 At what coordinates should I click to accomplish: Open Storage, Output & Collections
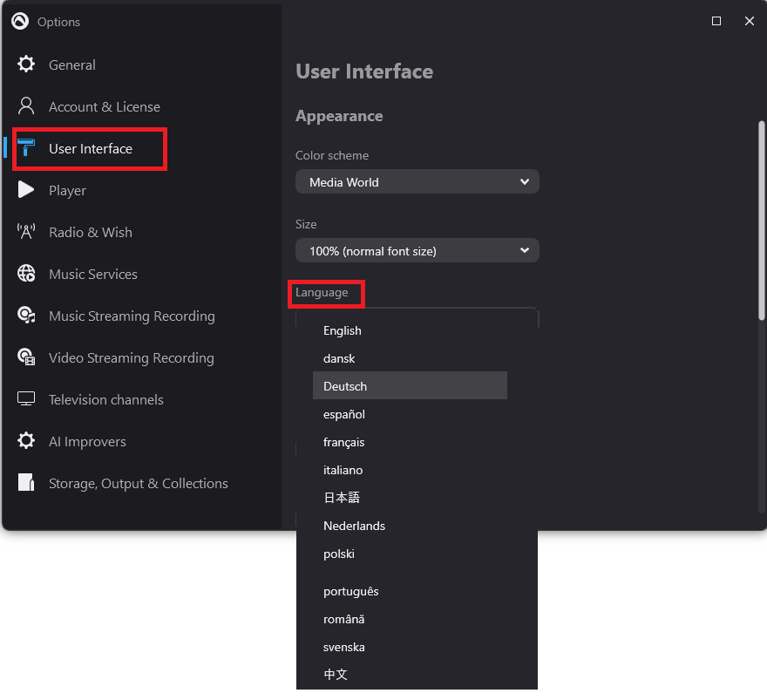(x=138, y=483)
